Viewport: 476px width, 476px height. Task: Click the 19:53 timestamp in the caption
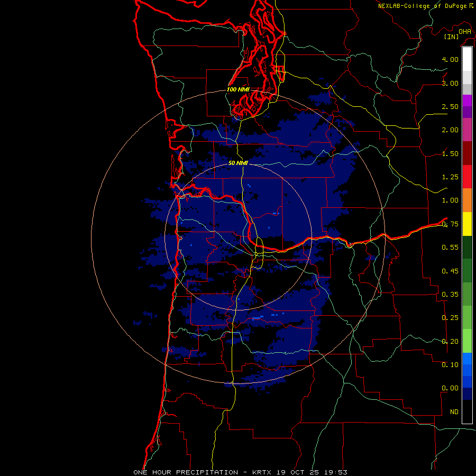coord(337,472)
